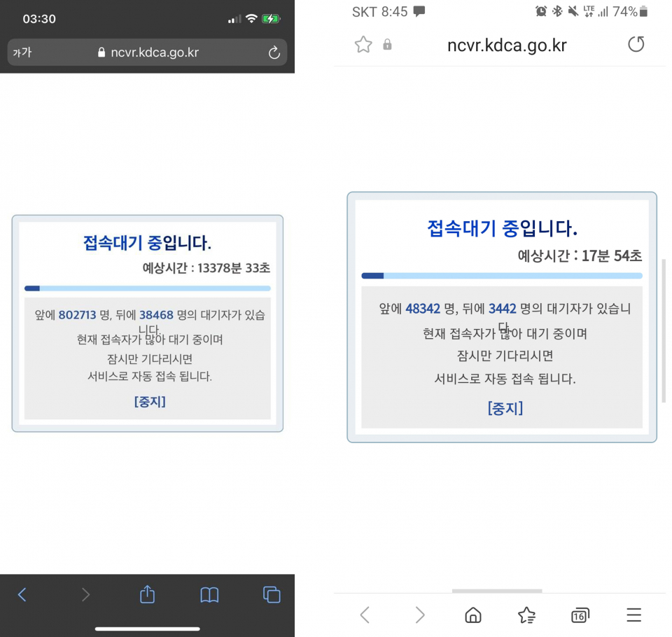Open the Home icon in Samsung Internet toolbar
The width and height of the screenshot is (672, 637).
(473, 615)
